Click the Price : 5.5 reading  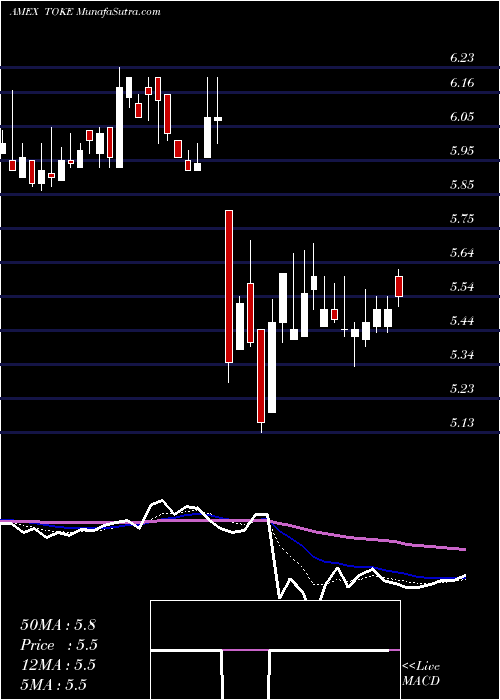coord(59,645)
